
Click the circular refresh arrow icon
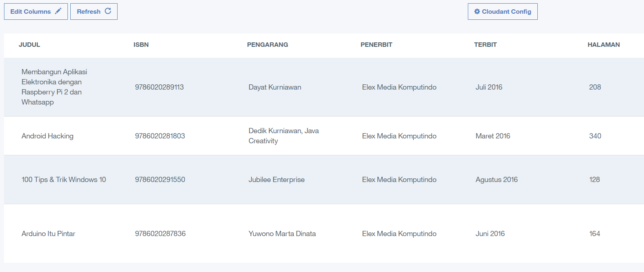[x=108, y=11]
